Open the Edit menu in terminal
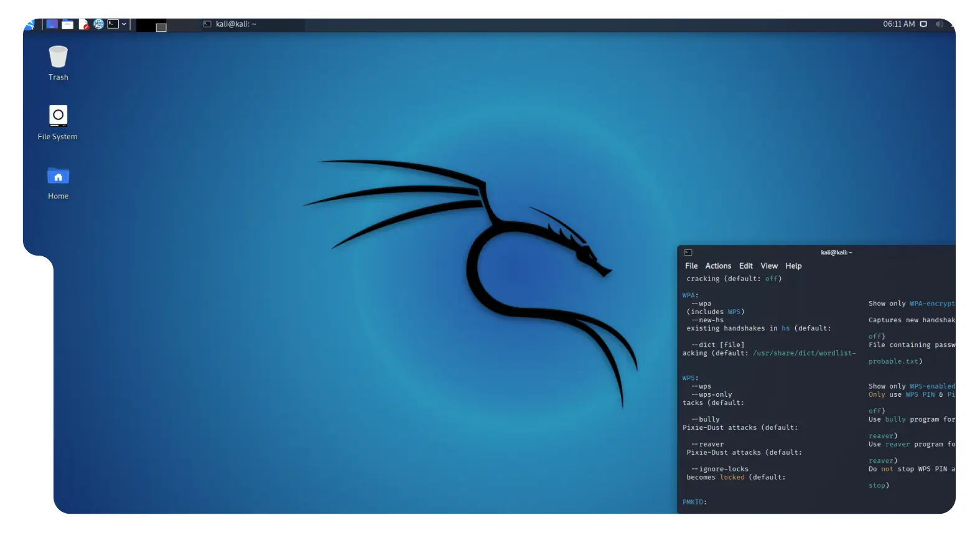980x533 pixels. click(745, 266)
